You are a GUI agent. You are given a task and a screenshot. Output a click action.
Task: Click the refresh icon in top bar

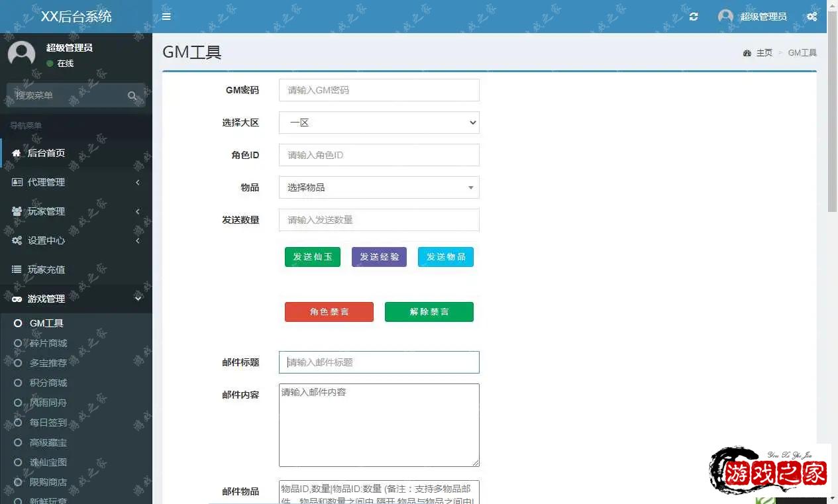click(x=694, y=17)
